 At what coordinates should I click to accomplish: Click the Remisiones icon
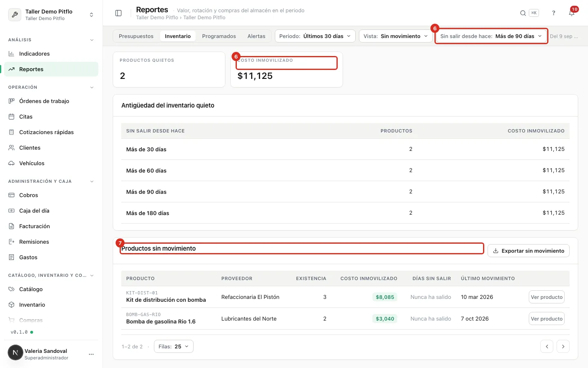tap(11, 242)
